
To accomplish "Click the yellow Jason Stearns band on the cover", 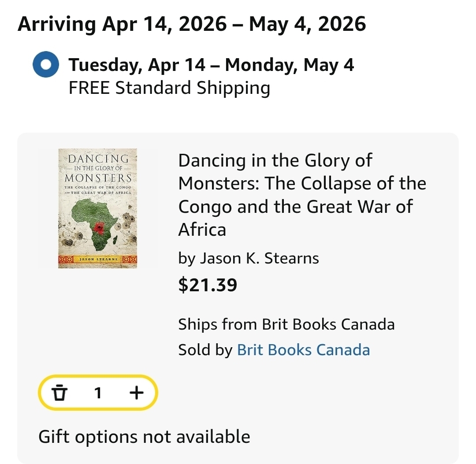I will [98, 260].
